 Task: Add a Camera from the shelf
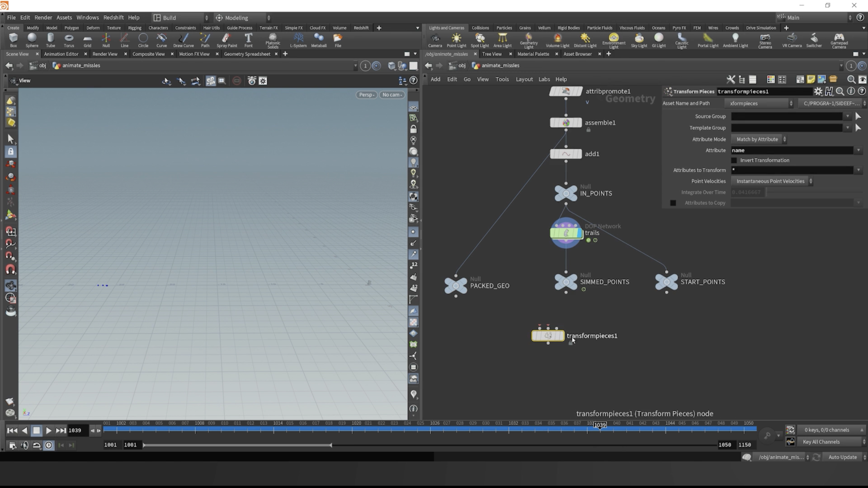435,40
